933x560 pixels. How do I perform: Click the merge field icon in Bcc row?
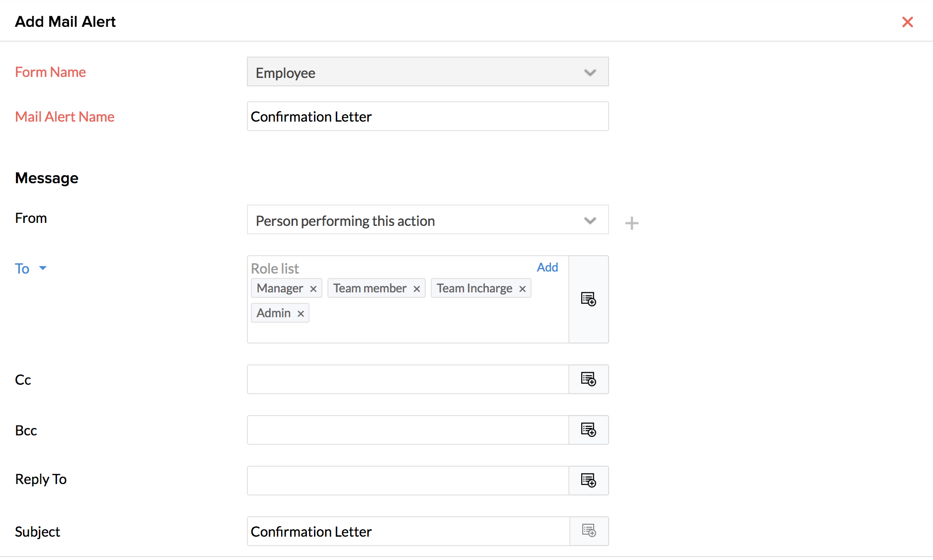tap(589, 430)
